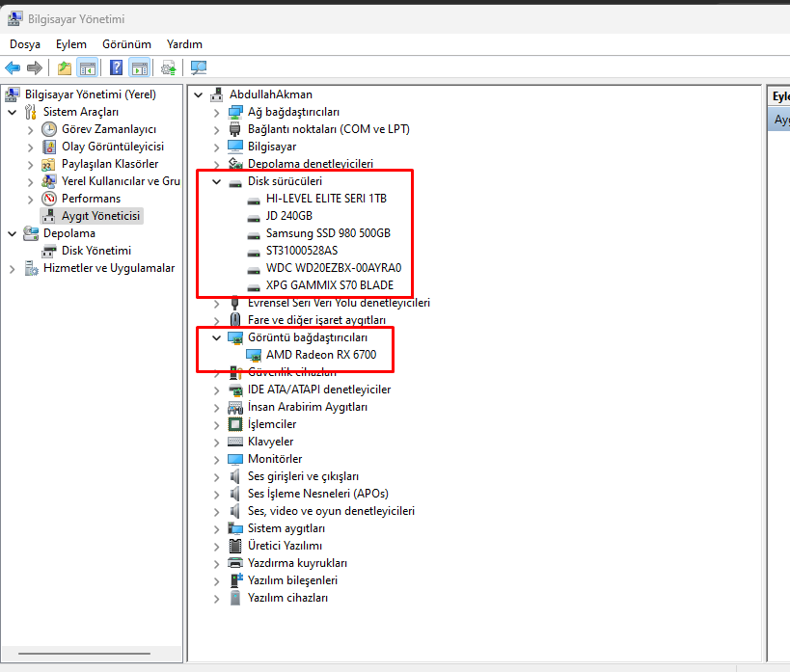Collapse the Sistem Araçları tree node
This screenshot has height=672, width=790.
tap(13, 112)
